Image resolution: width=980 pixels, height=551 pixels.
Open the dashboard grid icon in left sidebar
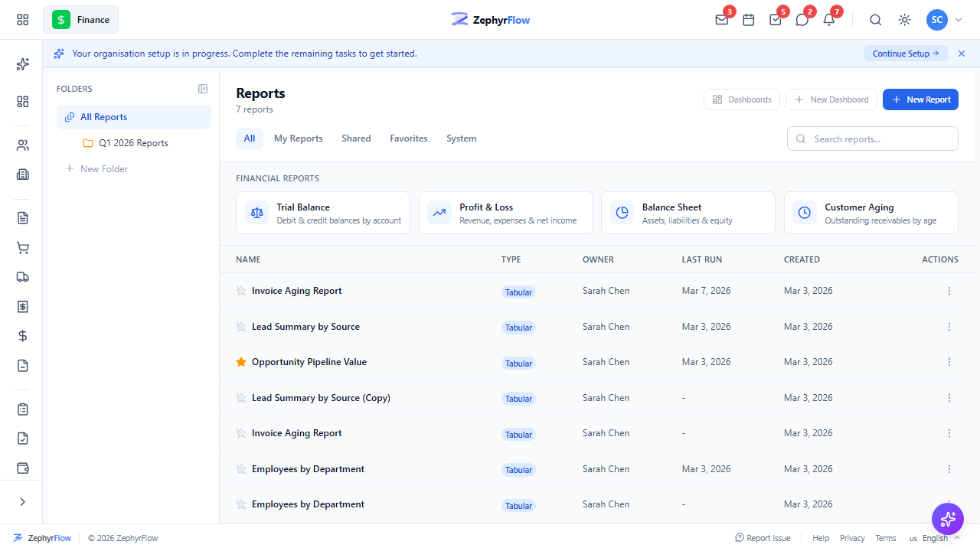[x=22, y=102]
